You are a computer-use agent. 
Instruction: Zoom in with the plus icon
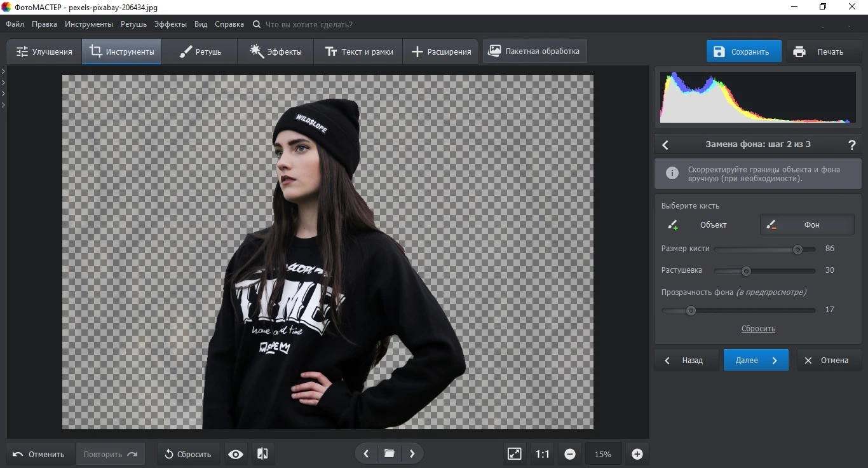637,454
